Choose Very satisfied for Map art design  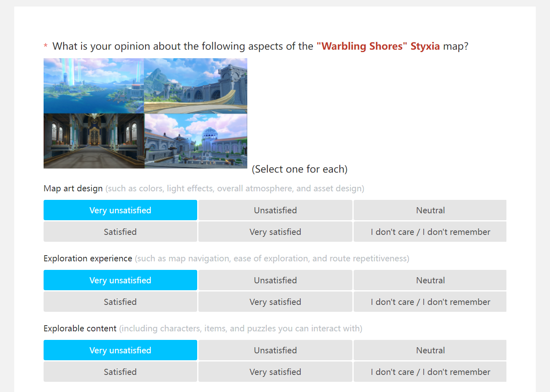click(275, 232)
